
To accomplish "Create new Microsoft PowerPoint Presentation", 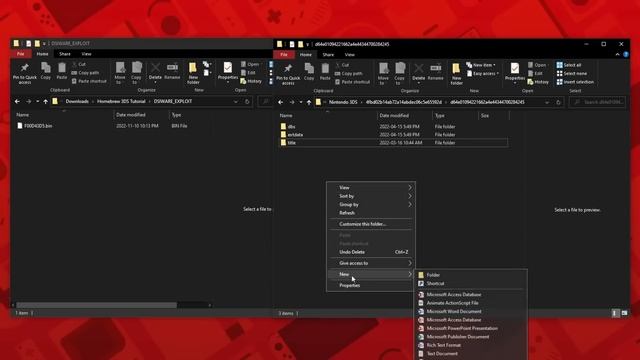I will (471, 328).
